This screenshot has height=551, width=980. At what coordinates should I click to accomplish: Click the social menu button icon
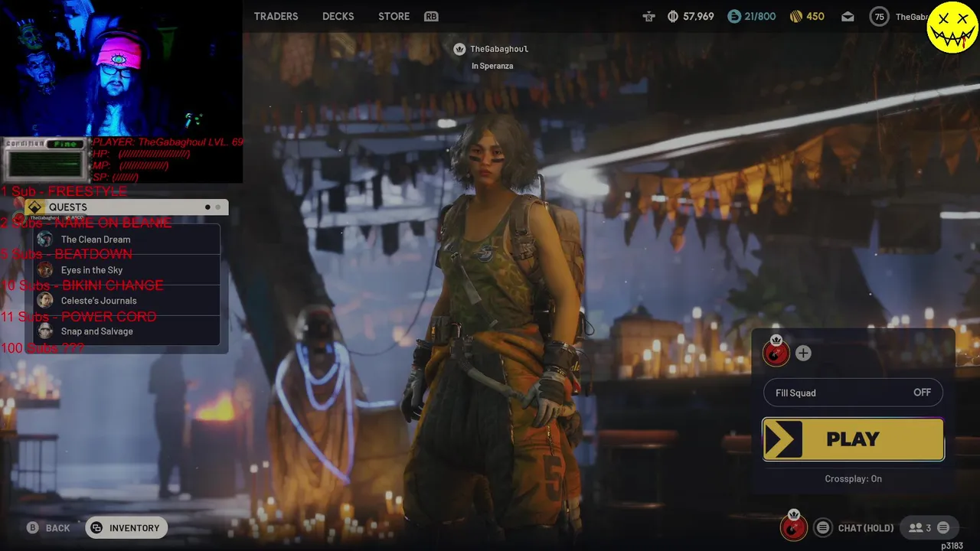943,527
